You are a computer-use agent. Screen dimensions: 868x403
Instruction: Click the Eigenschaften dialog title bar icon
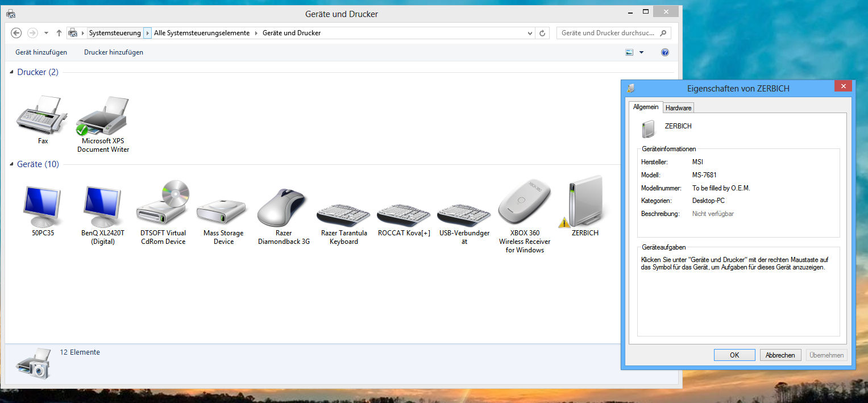(x=630, y=88)
